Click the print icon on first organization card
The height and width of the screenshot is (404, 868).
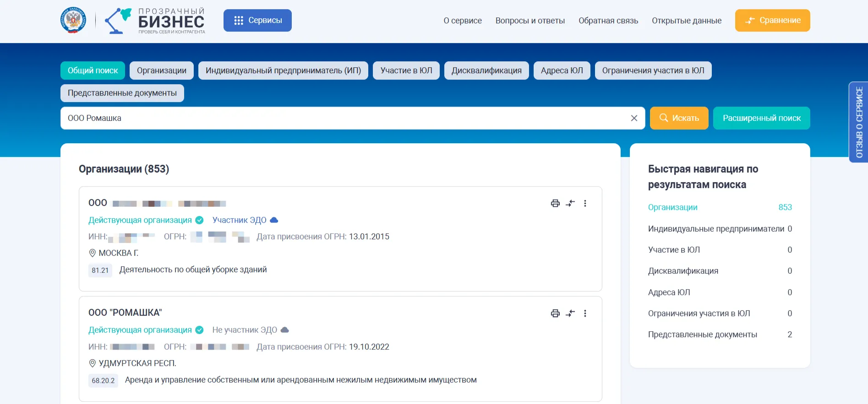555,204
